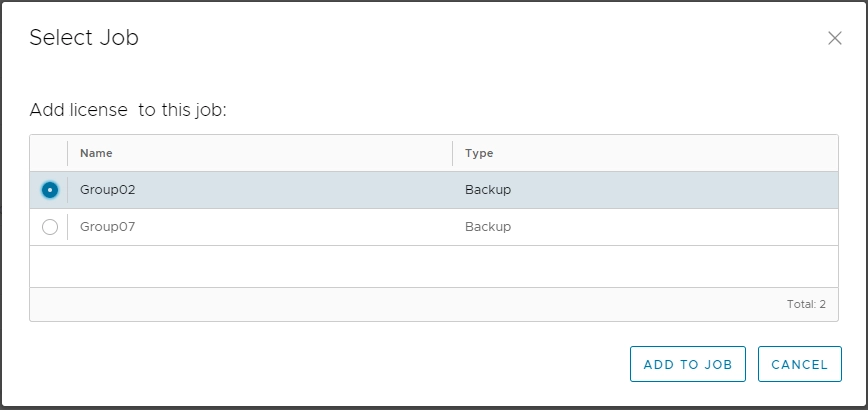The image size is (868, 410).
Task: Click the divider between Name and Type columns
Action: click(x=452, y=153)
